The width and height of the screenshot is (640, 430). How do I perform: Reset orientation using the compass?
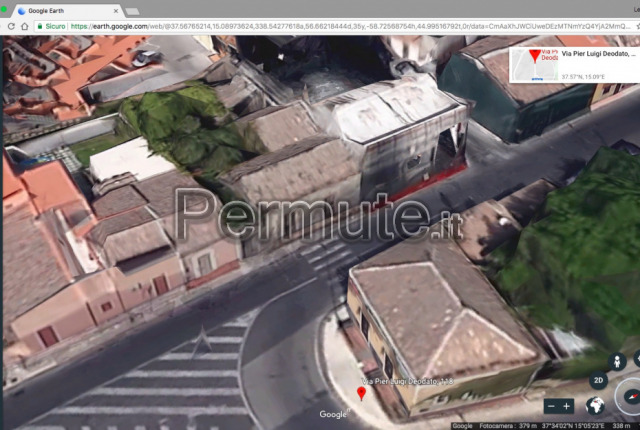coord(631,397)
